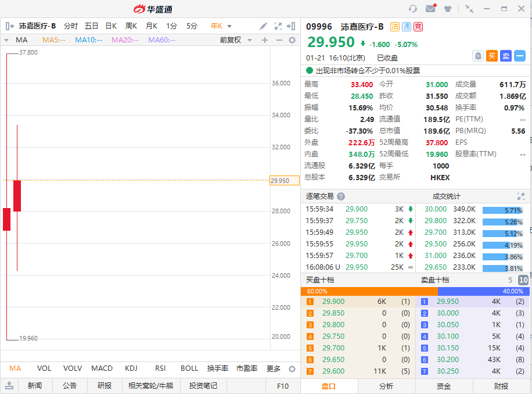Open the skin theme shirt icon

(x=448, y=9)
